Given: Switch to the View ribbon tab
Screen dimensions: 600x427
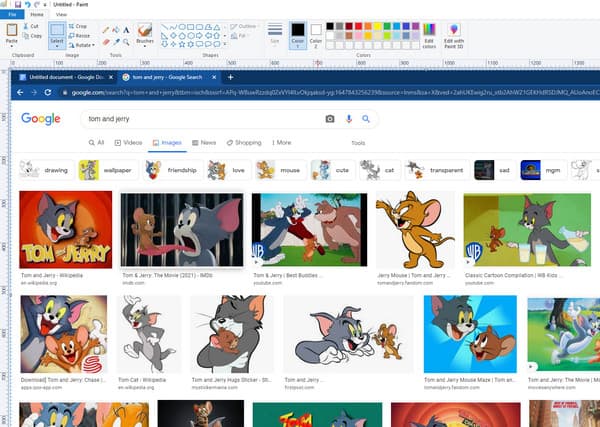Looking at the screenshot, I should click(x=61, y=15).
